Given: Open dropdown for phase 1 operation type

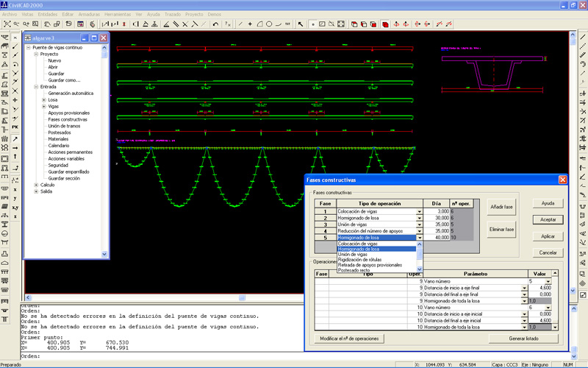Looking at the screenshot, I should tap(420, 212).
